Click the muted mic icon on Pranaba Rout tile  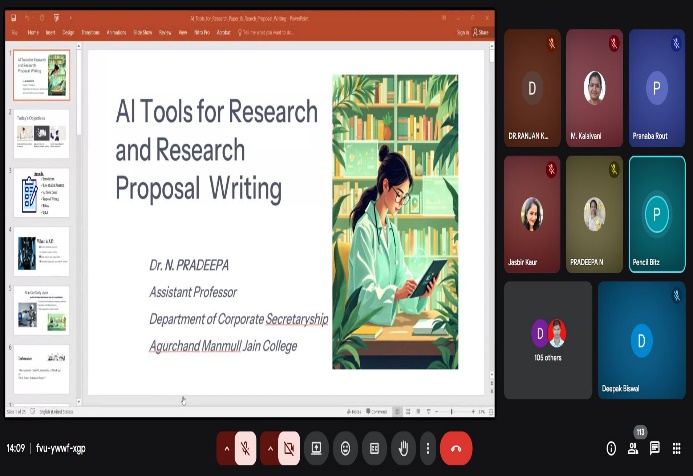676,43
